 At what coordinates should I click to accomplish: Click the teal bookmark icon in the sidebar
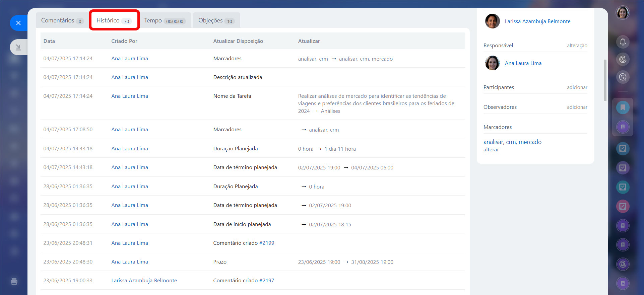click(623, 107)
